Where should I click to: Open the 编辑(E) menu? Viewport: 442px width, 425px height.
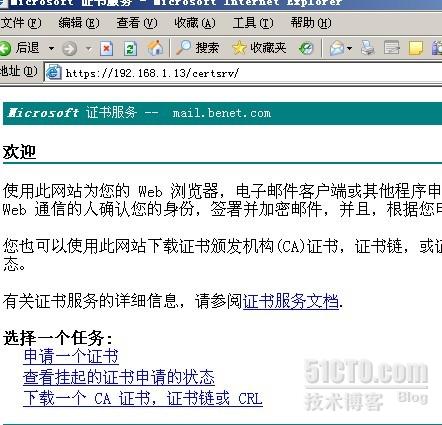79,23
